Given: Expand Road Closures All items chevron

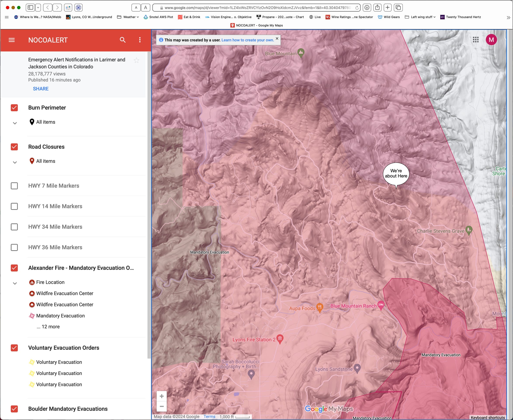Looking at the screenshot, I should (15, 162).
